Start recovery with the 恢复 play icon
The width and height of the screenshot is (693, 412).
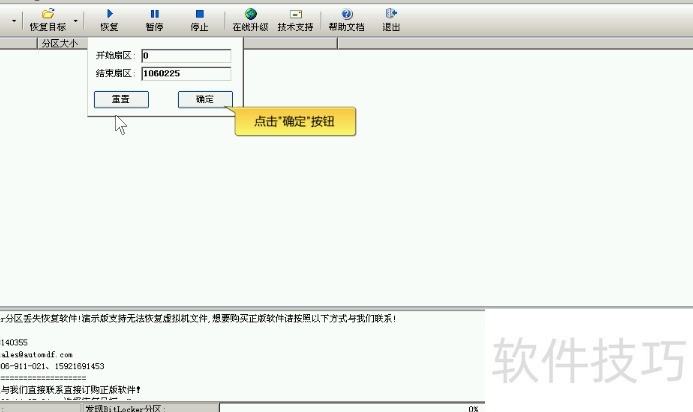pos(109,14)
